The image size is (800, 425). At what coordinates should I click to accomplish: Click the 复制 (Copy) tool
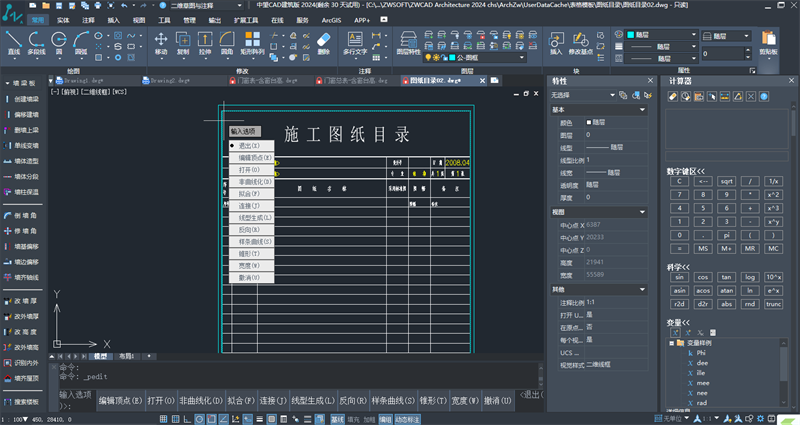click(x=183, y=43)
